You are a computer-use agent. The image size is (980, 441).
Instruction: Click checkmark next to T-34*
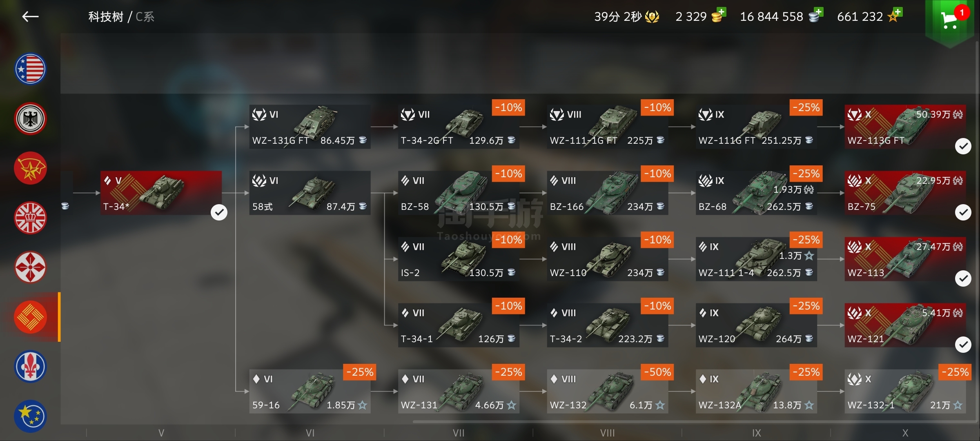coord(219,212)
